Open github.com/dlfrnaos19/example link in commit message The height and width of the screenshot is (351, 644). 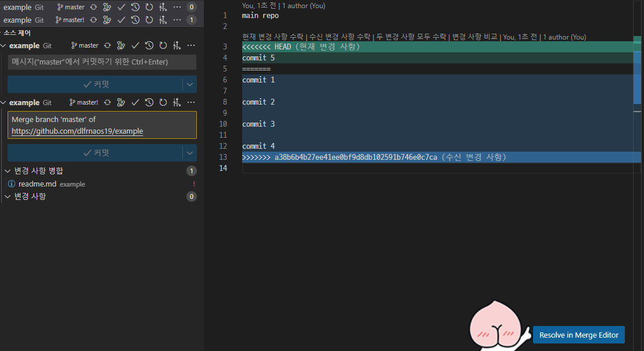[77, 131]
